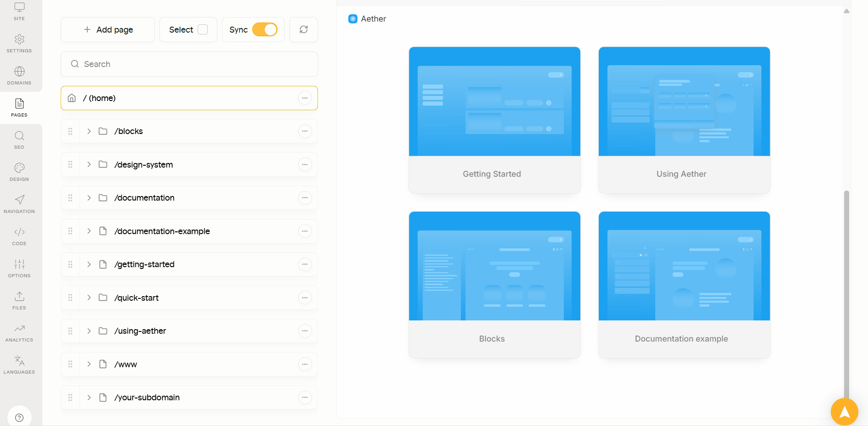Click the Aether site title link

click(367, 19)
